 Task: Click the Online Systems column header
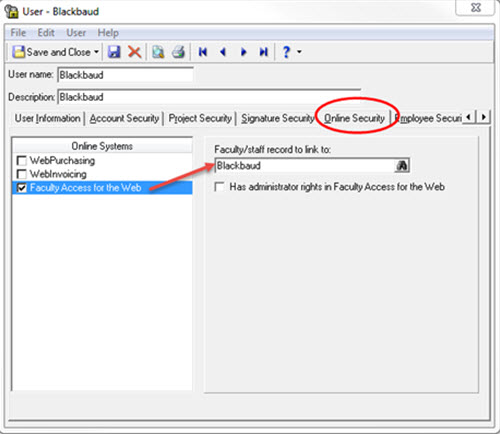(102, 146)
